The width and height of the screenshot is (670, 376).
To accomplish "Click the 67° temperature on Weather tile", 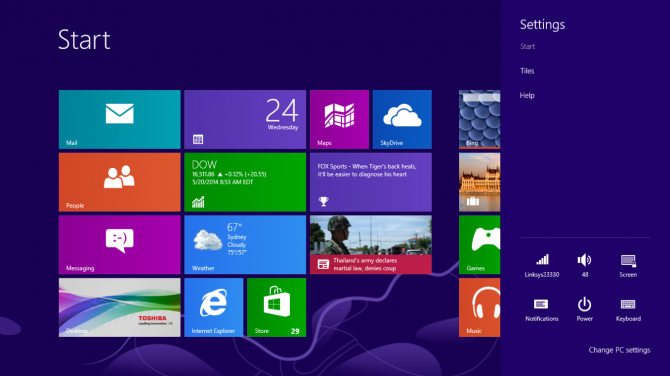I will click(x=235, y=227).
